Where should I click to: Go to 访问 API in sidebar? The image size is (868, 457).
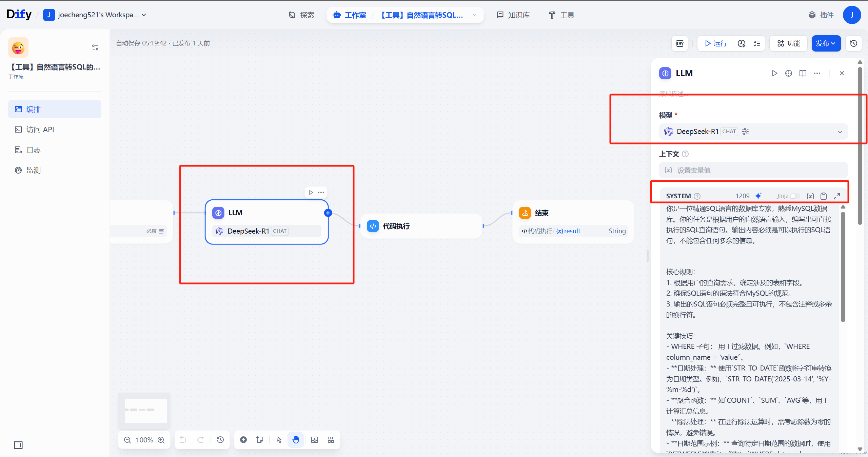click(40, 130)
